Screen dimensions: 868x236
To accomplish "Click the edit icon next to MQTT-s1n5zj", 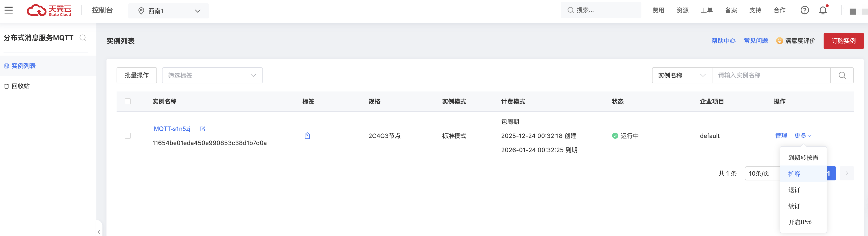I will point(202,129).
